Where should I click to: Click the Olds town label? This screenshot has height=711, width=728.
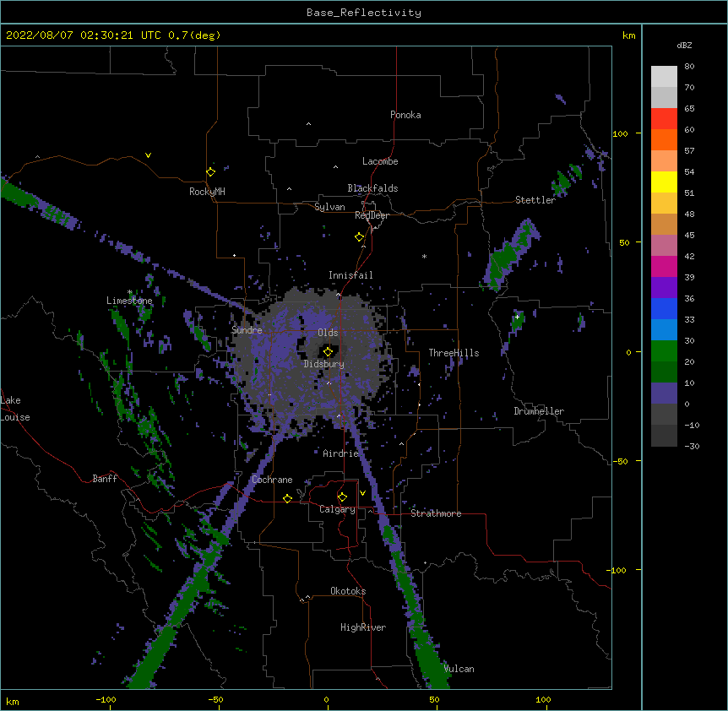point(328,333)
